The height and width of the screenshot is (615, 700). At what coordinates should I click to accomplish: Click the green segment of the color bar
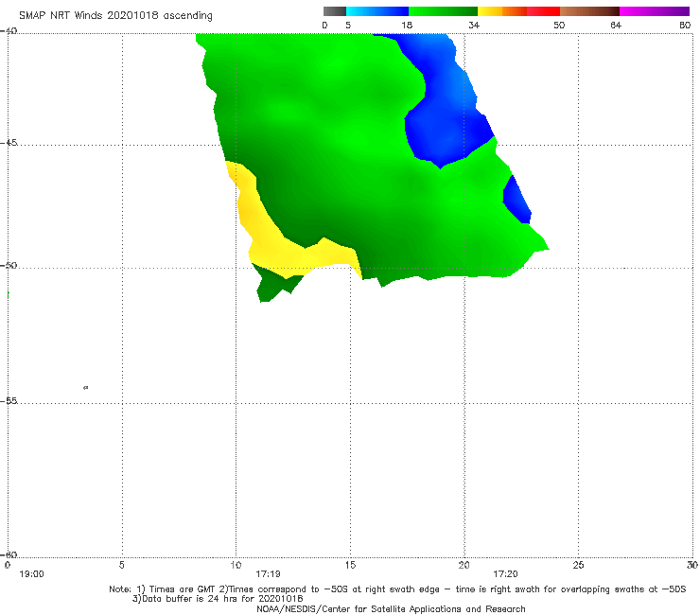tap(443, 11)
